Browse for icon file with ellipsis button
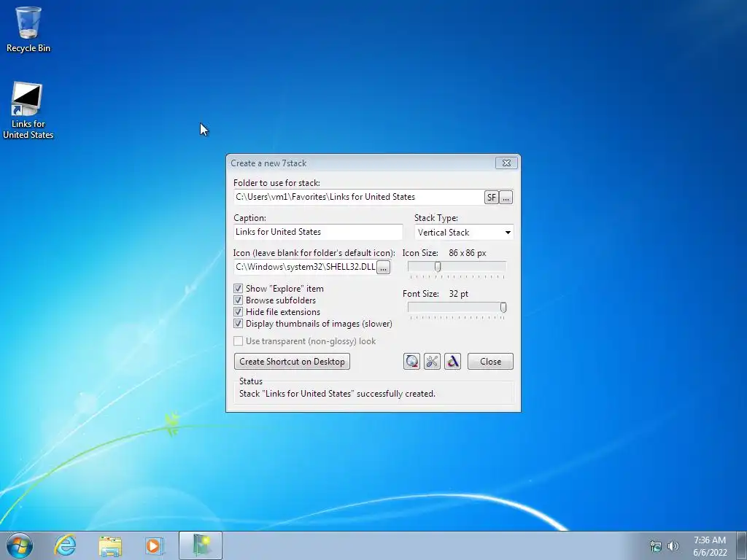747x560 pixels. coord(383,267)
